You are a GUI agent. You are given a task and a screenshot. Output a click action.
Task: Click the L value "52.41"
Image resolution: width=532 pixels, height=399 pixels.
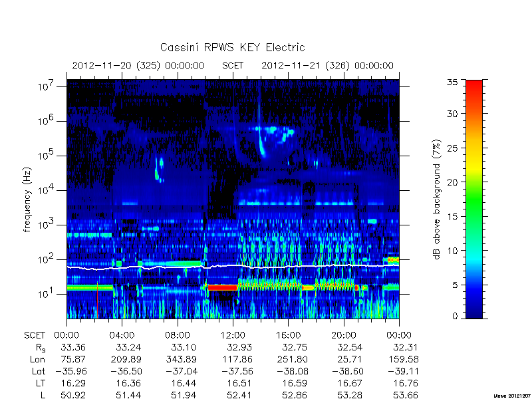point(239,395)
